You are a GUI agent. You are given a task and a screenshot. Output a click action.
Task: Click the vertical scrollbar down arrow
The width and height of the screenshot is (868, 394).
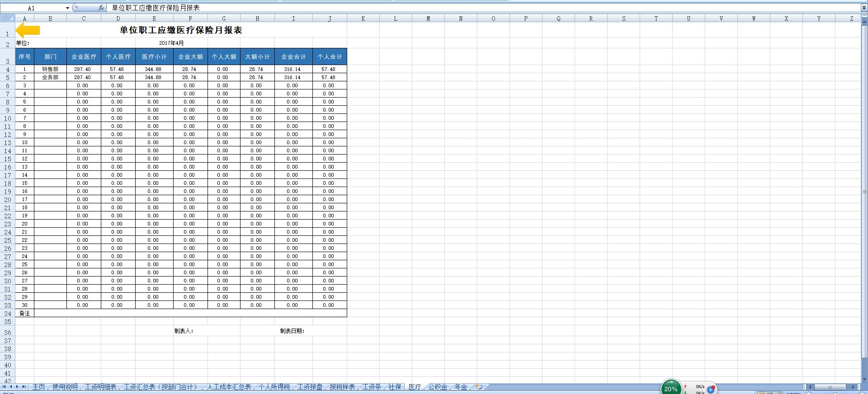tap(864, 379)
